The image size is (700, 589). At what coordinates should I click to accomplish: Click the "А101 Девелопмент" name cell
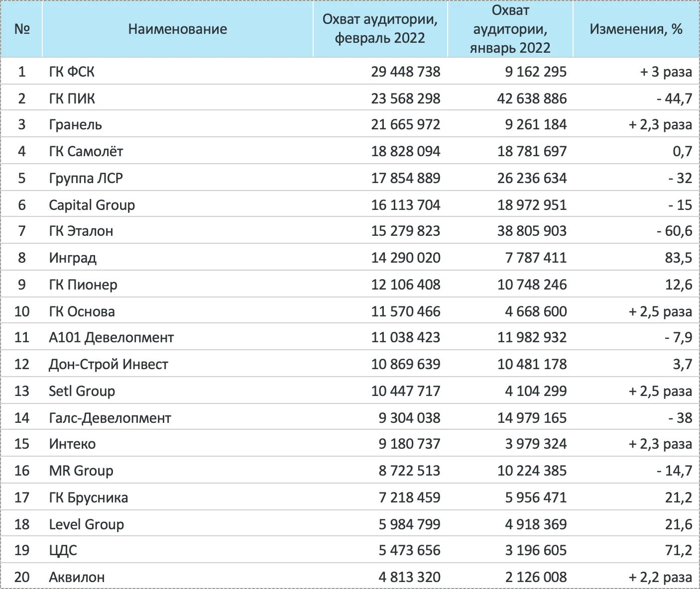111,337
